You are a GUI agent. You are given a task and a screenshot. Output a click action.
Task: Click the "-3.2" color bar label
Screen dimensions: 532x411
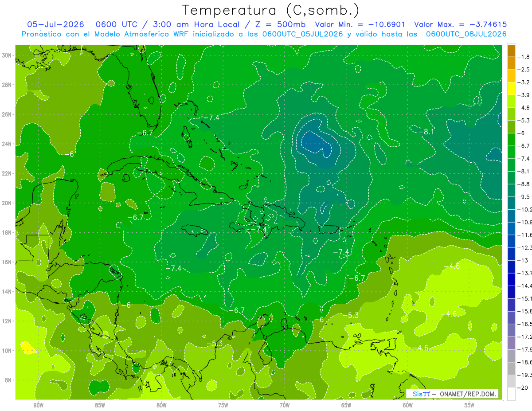tap(524, 82)
